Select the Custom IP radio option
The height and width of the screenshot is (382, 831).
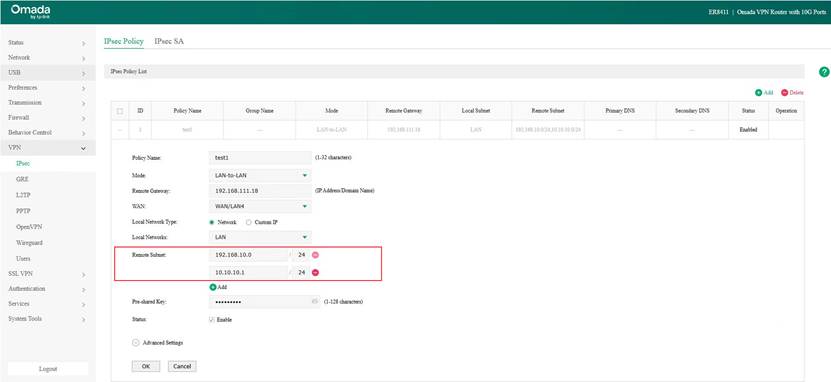pos(249,223)
